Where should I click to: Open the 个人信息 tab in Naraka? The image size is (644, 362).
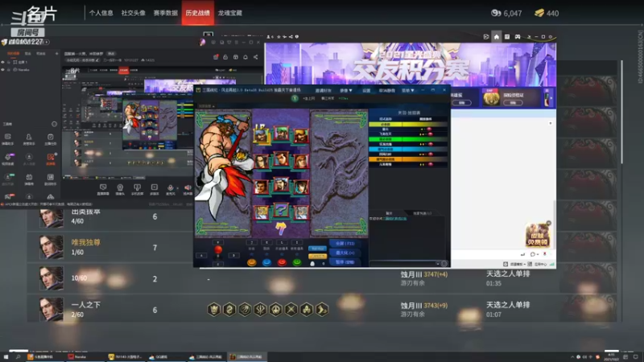coord(101,13)
